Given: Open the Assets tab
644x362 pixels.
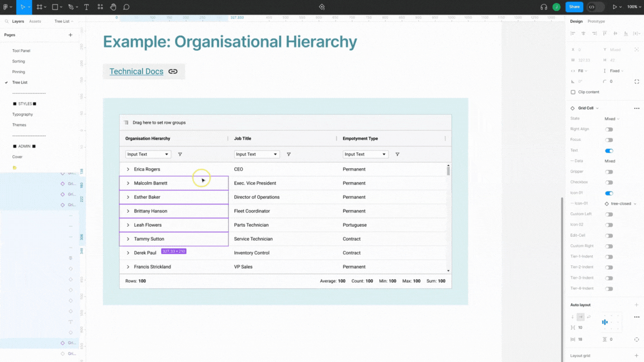Looking at the screenshot, I should pyautogui.click(x=35, y=21).
